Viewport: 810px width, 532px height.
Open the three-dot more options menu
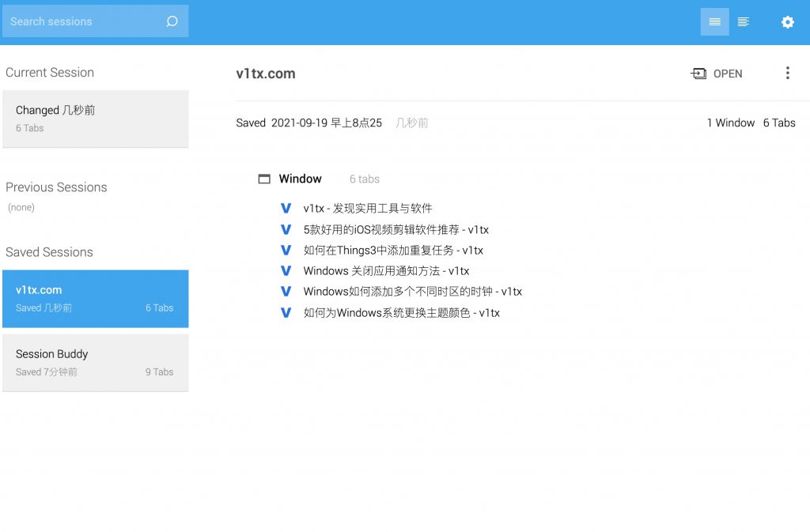pyautogui.click(x=787, y=73)
